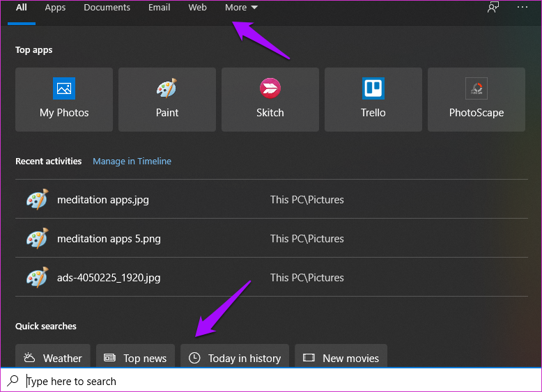542x392 pixels.
Task: Open the PhotoScape app tile
Action: point(477,100)
